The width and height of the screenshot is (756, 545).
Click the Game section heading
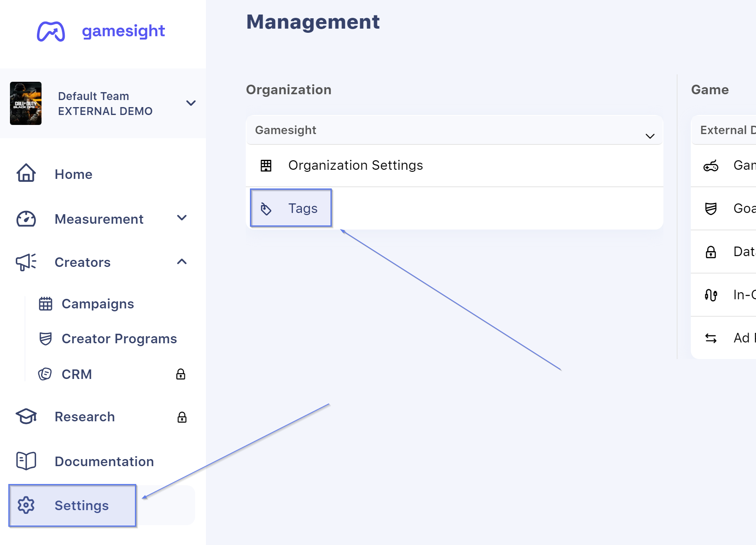point(710,90)
